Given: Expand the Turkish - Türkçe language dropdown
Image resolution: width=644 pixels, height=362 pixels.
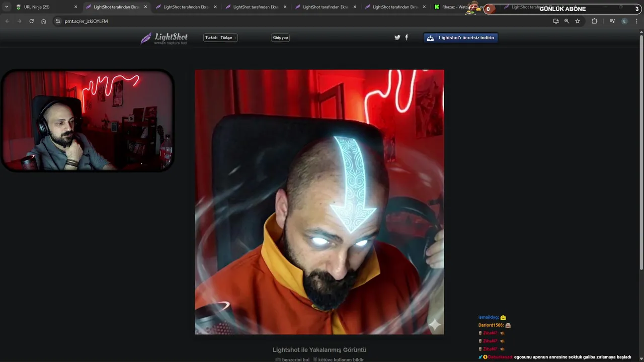Looking at the screenshot, I should pos(220,38).
